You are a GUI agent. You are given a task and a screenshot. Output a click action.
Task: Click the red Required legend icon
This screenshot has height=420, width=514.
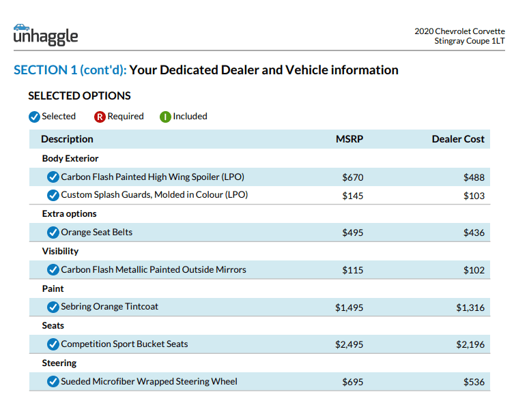tap(100, 117)
